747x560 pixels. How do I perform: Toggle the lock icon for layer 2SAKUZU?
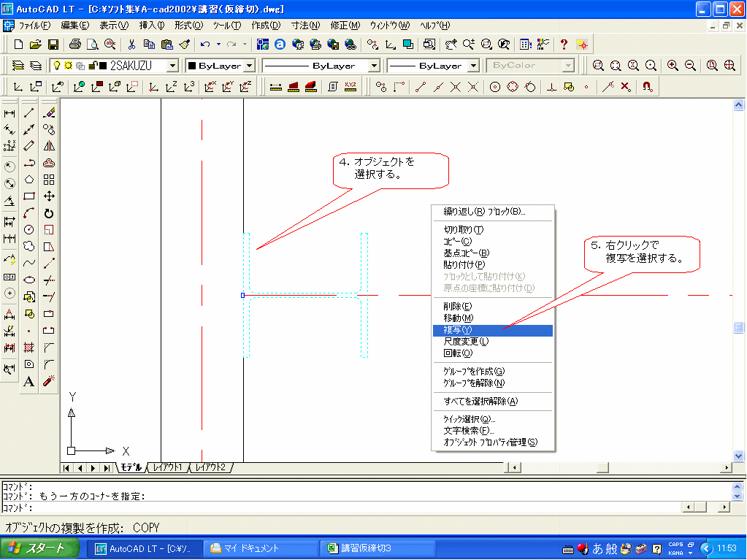pyautogui.click(x=93, y=65)
